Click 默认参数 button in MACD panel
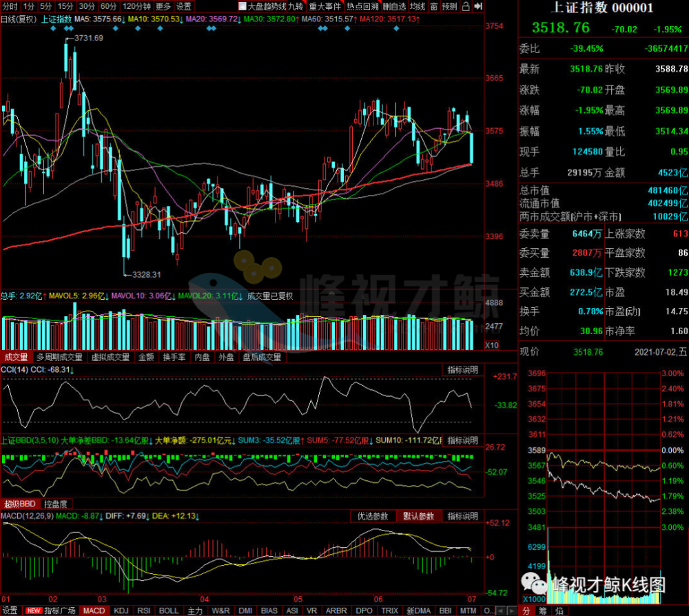The image size is (689, 616). click(x=418, y=516)
